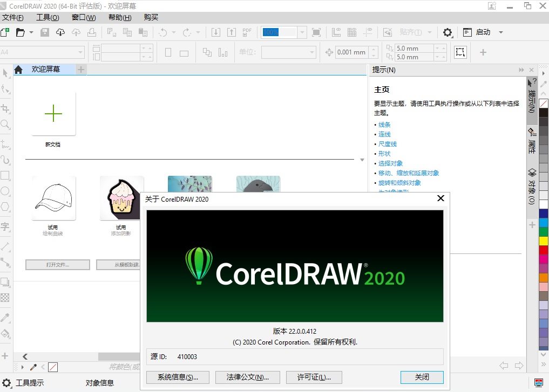This screenshot has height=392, width=549.
Task: Toggle landscape page orientation
Action: point(184,52)
